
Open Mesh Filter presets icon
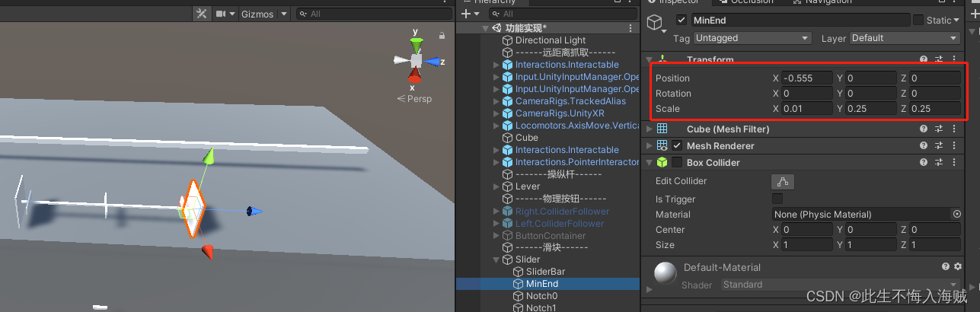(x=939, y=129)
